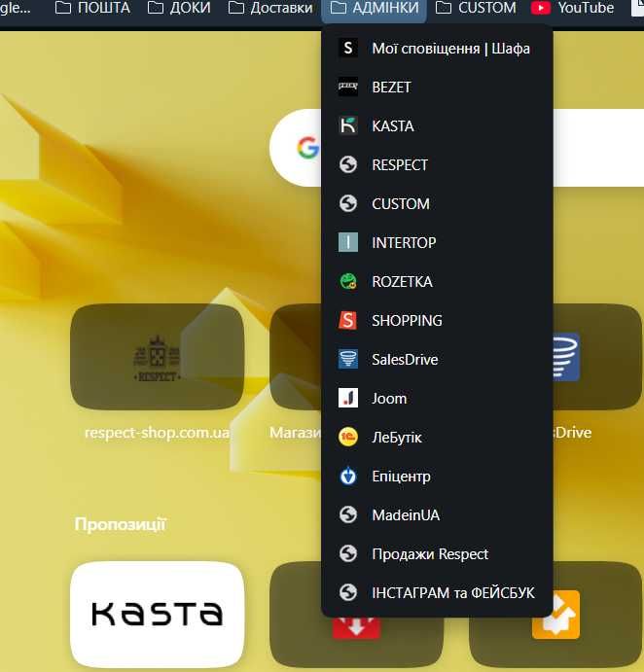Click the globe icon beside Продажи Respect

348,553
